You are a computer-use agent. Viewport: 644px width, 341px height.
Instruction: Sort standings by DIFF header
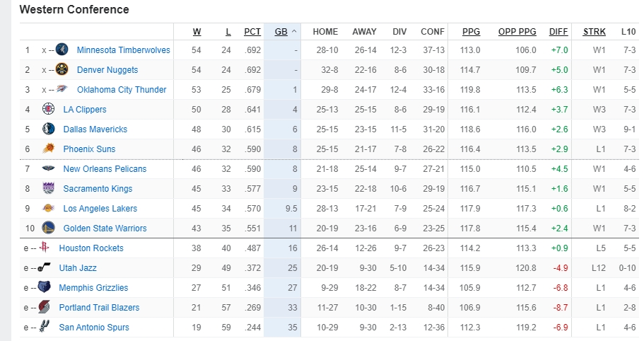pos(558,32)
